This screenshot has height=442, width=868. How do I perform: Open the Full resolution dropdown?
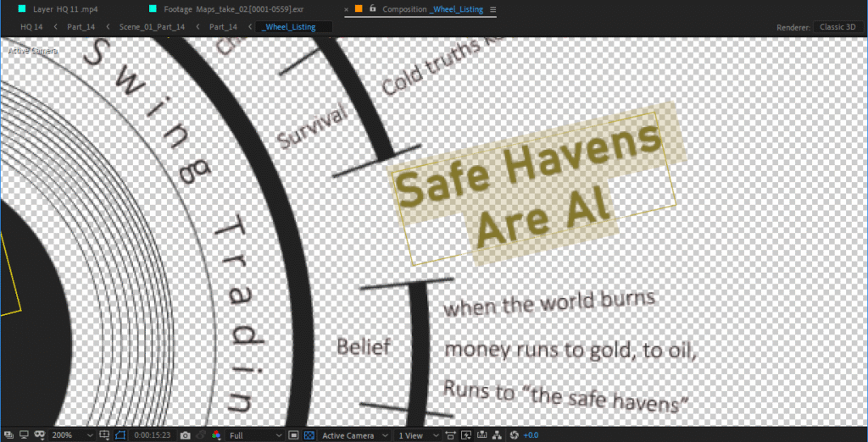coord(254,435)
